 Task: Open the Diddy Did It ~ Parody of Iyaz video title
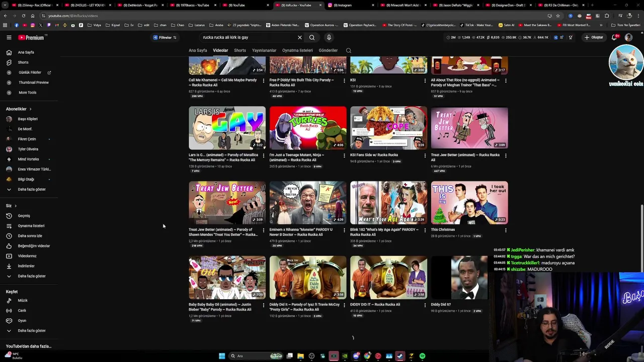coord(304,307)
